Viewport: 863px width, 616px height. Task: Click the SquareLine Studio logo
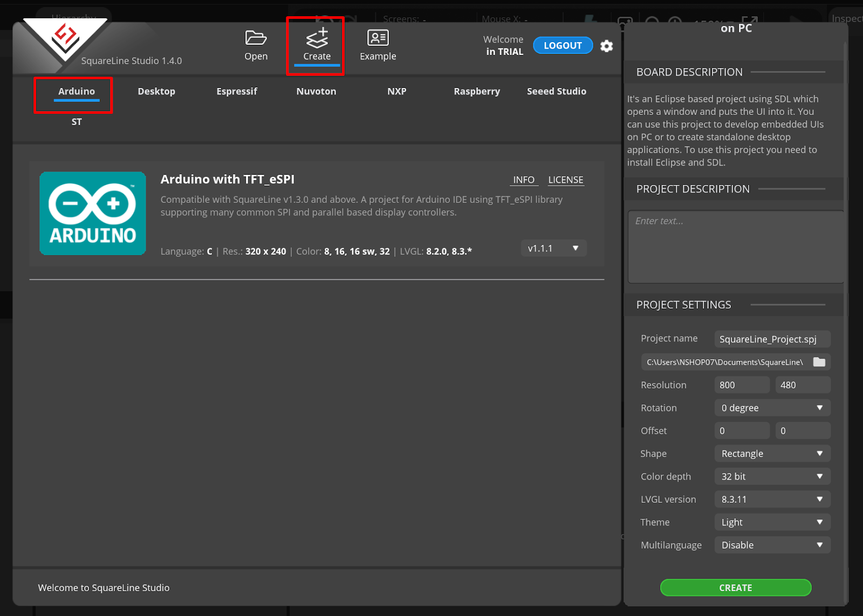pos(65,39)
